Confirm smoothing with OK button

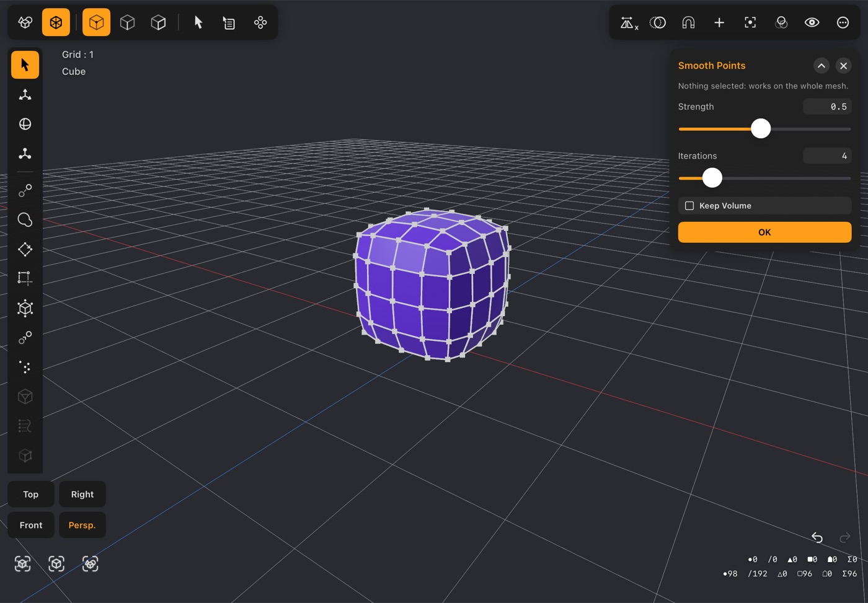pos(764,232)
